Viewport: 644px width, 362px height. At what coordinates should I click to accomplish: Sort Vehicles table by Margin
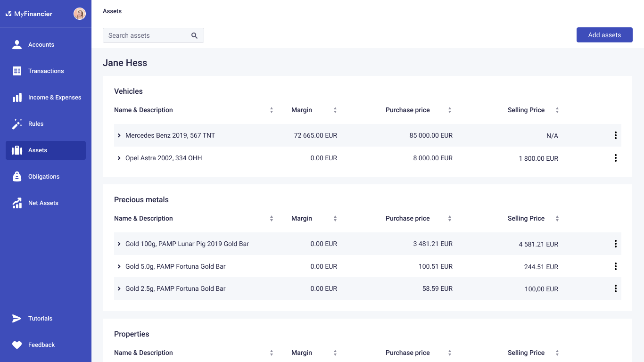coord(335,110)
